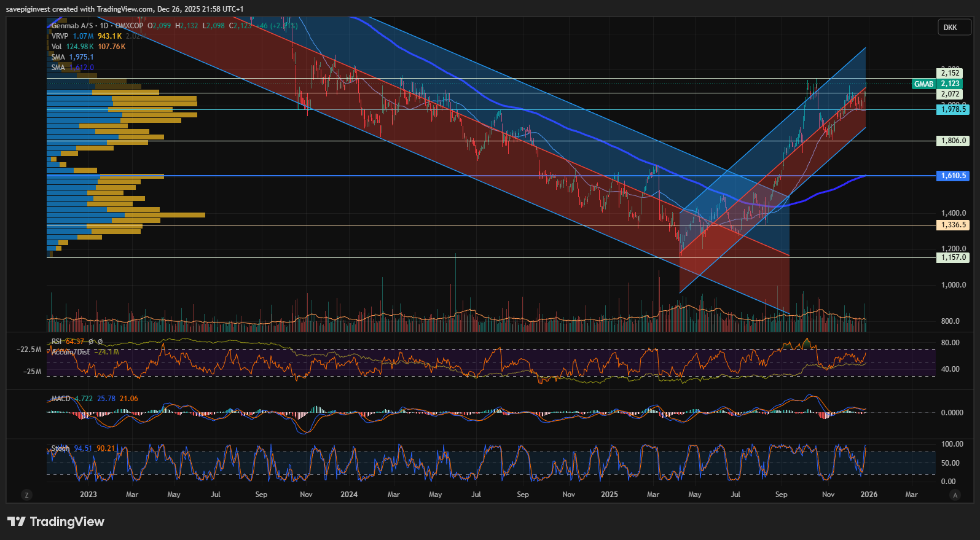Select the RSI indicator legend
The width and height of the screenshot is (980, 540).
point(57,342)
